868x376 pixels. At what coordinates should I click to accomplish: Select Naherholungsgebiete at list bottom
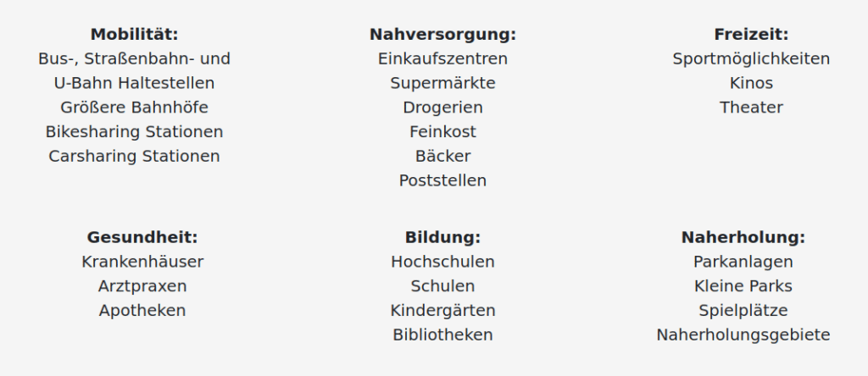point(743,335)
